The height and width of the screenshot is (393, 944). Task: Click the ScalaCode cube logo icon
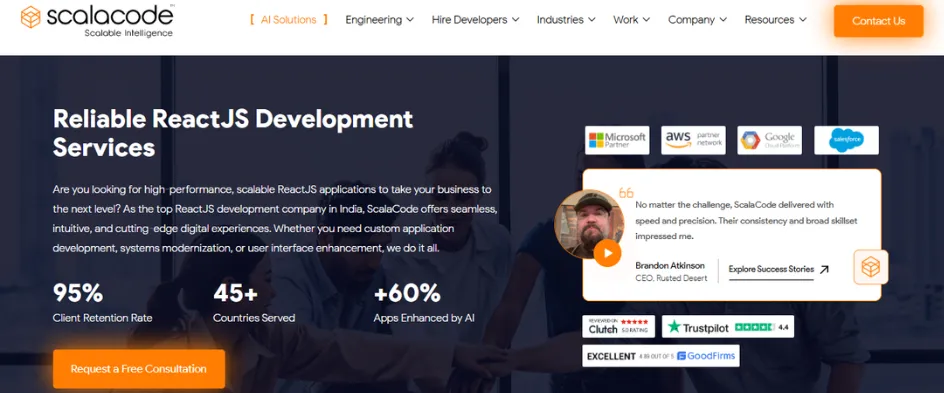(30, 17)
